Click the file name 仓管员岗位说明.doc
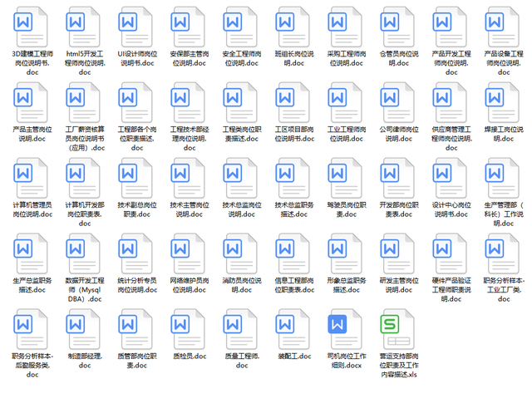Image resolution: width=532 pixels, height=413 pixels. coord(399,58)
